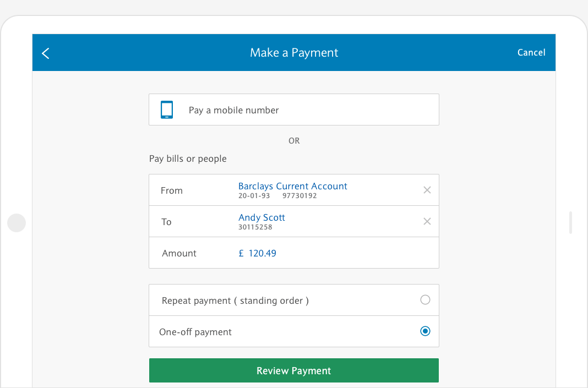Screen dimensions: 588x388
Task: Open the To payee selector
Action: pyautogui.click(x=294, y=221)
